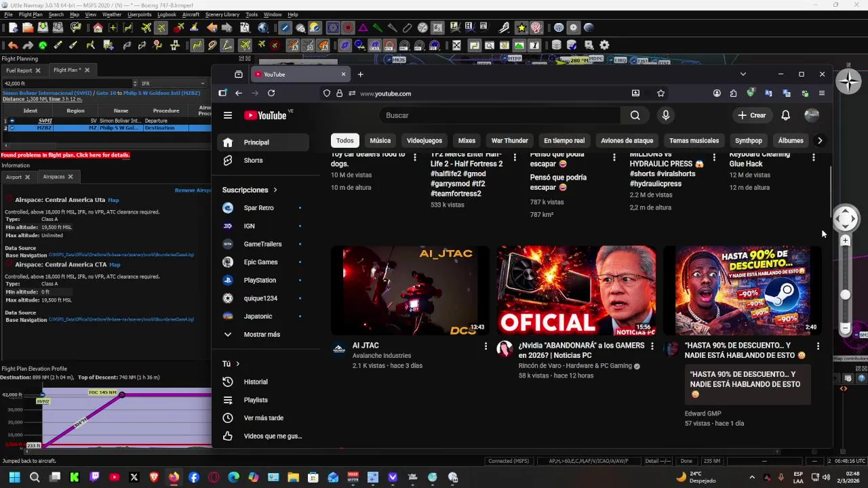Open the Windows Start button
868x488 pixels.
point(14,477)
